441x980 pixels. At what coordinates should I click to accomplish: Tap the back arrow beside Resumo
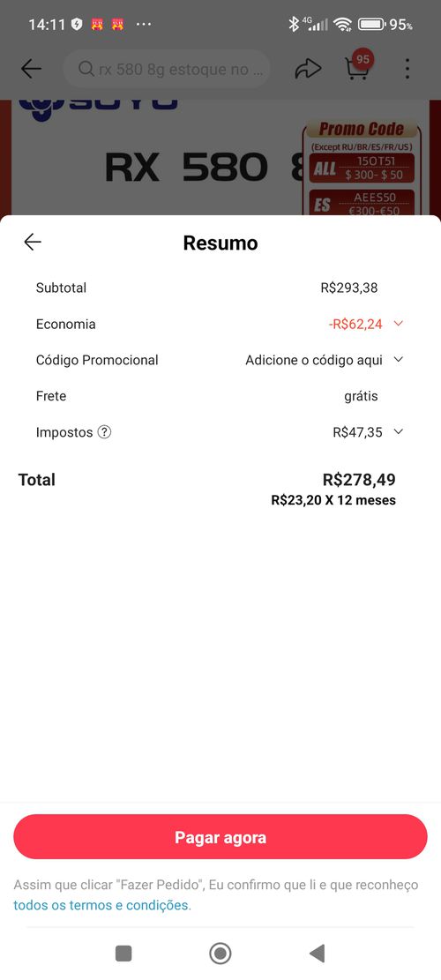[33, 242]
